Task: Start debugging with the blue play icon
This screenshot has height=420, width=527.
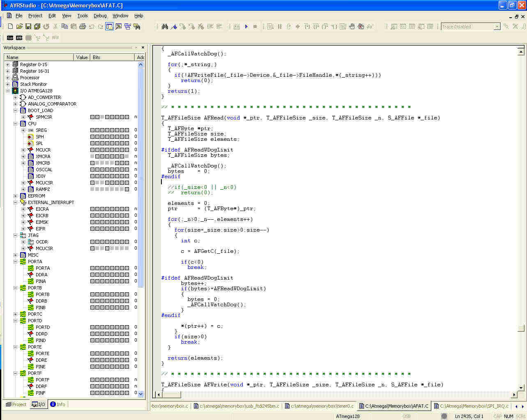Action: coord(246,26)
